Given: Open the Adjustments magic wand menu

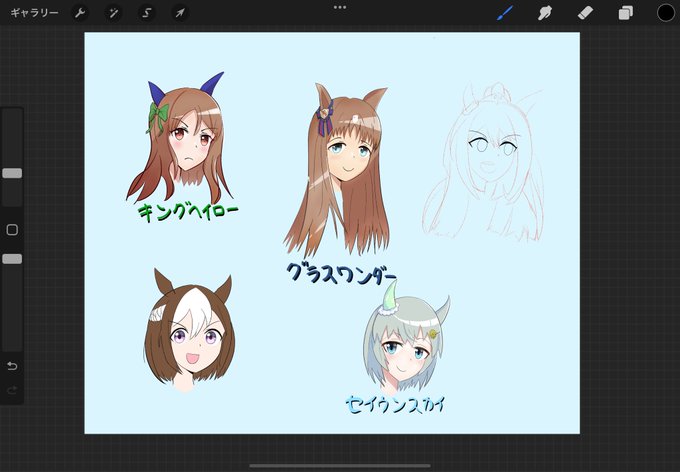Looking at the screenshot, I should click(113, 13).
